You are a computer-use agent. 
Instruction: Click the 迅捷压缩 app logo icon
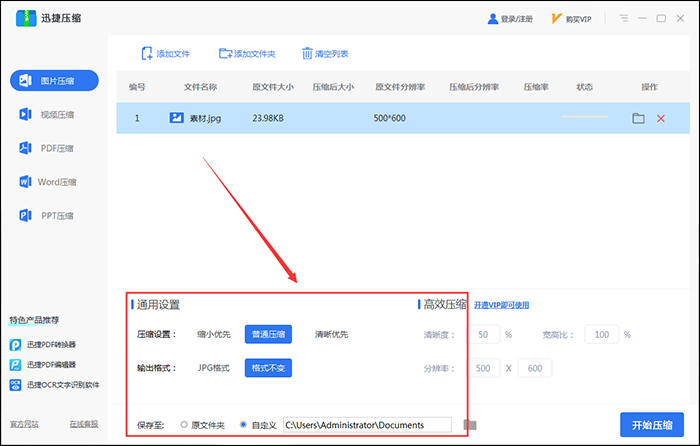coord(26,18)
